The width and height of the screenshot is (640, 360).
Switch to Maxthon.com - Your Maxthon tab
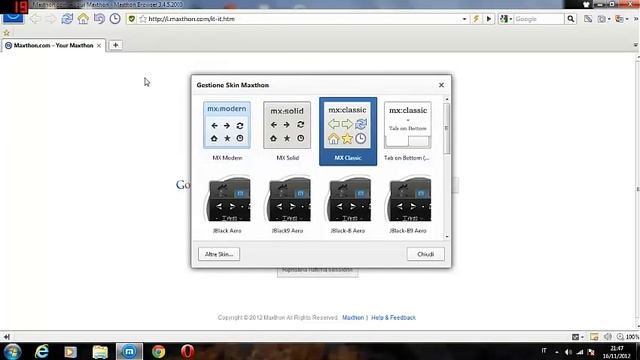[x=53, y=45]
